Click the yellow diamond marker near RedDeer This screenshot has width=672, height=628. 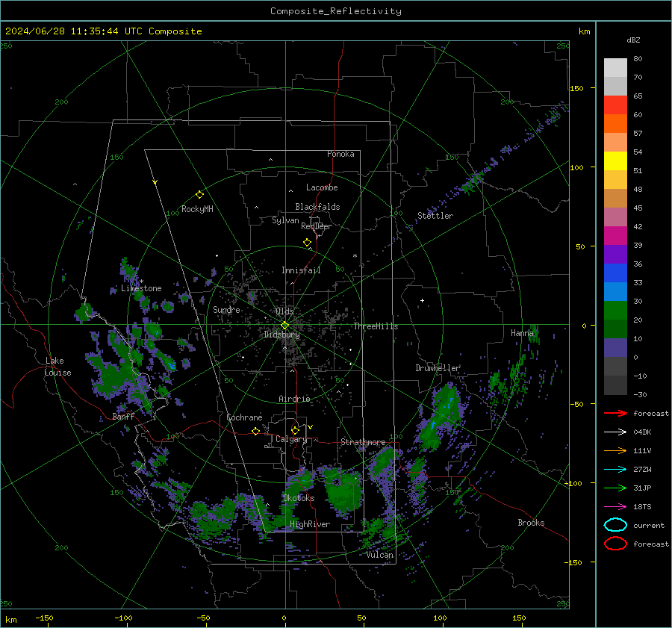coord(307,243)
